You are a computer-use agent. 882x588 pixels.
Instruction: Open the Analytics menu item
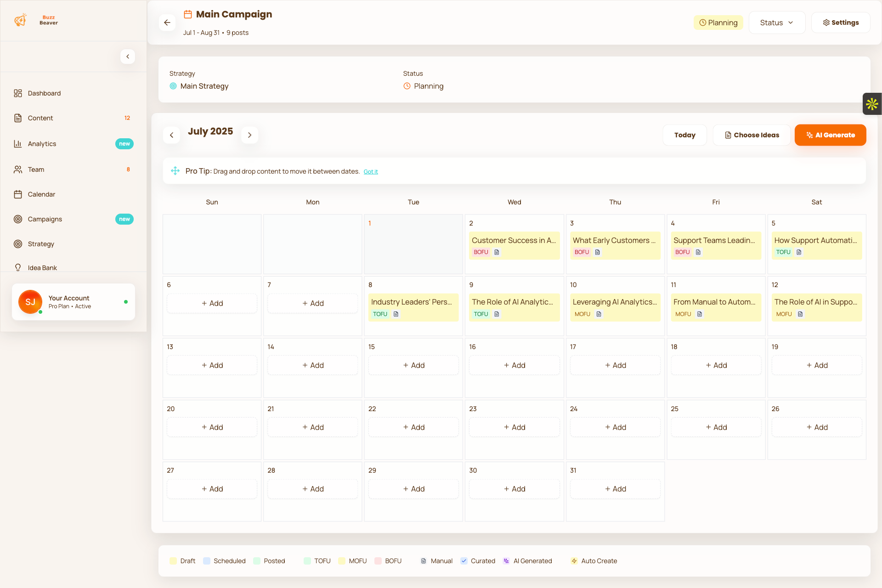point(42,144)
